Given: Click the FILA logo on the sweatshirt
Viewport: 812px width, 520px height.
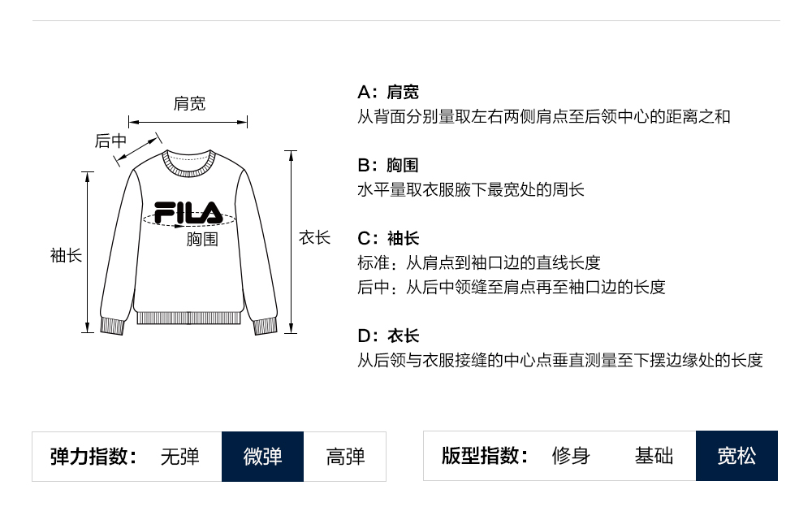Looking at the screenshot, I should (188, 213).
